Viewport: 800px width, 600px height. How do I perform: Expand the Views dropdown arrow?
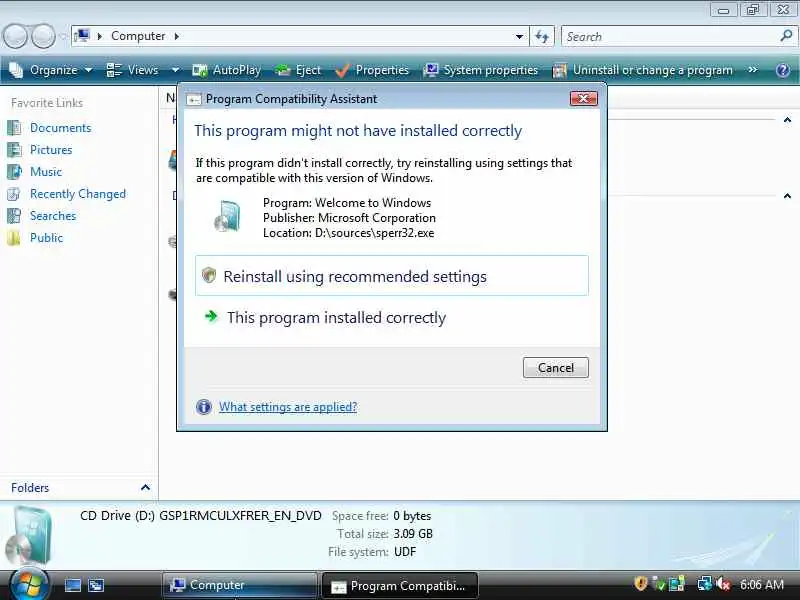[175, 70]
